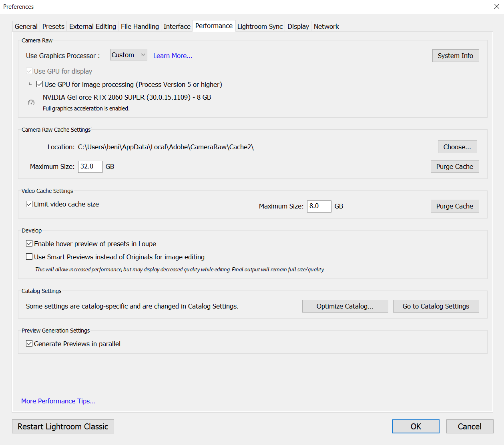Disable Generate Previews in parallel
504x445 pixels.
29,343
